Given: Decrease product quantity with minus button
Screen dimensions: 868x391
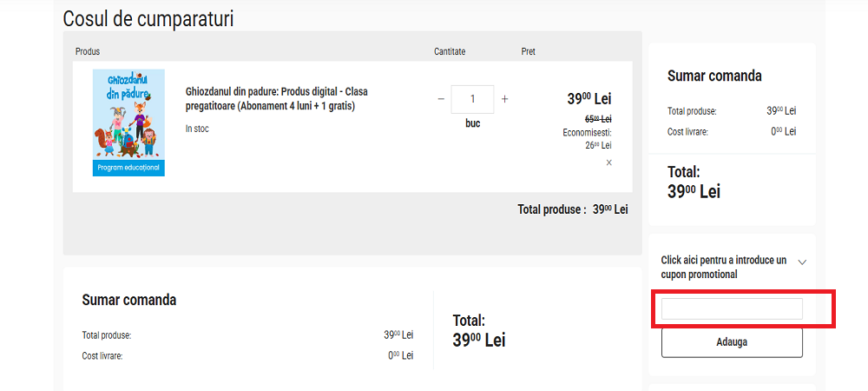Looking at the screenshot, I should click(441, 99).
